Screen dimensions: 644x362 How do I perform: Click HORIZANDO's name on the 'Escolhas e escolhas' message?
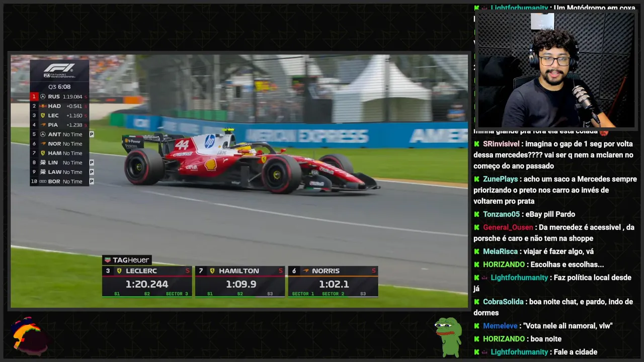(504, 264)
